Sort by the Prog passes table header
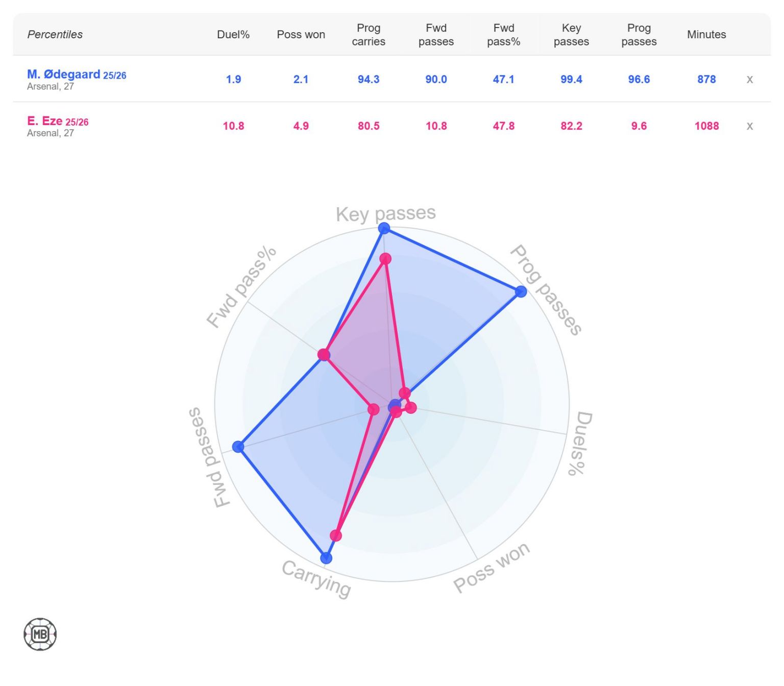This screenshot has height=686, width=784. click(639, 34)
